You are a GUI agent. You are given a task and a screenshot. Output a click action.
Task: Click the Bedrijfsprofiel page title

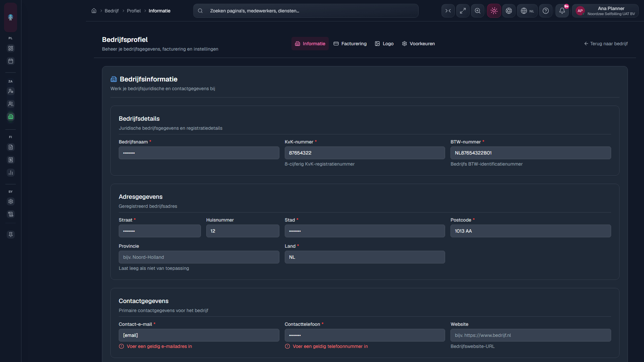pos(125,40)
